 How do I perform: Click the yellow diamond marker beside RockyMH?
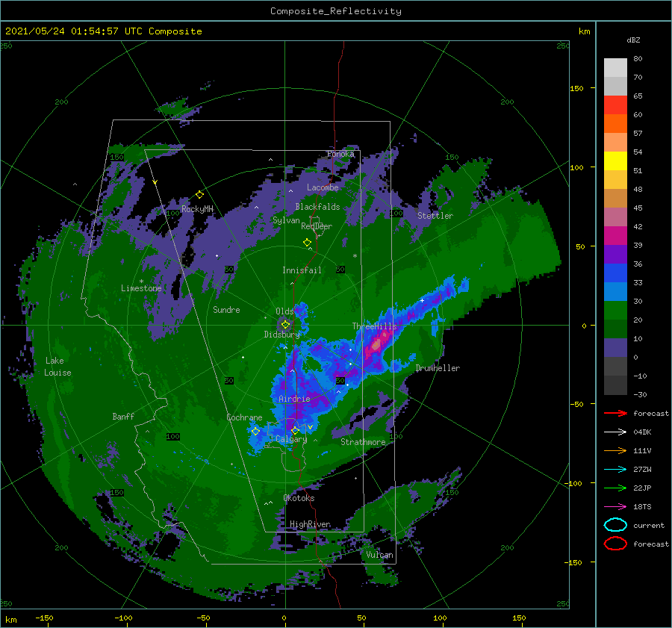[199, 195]
